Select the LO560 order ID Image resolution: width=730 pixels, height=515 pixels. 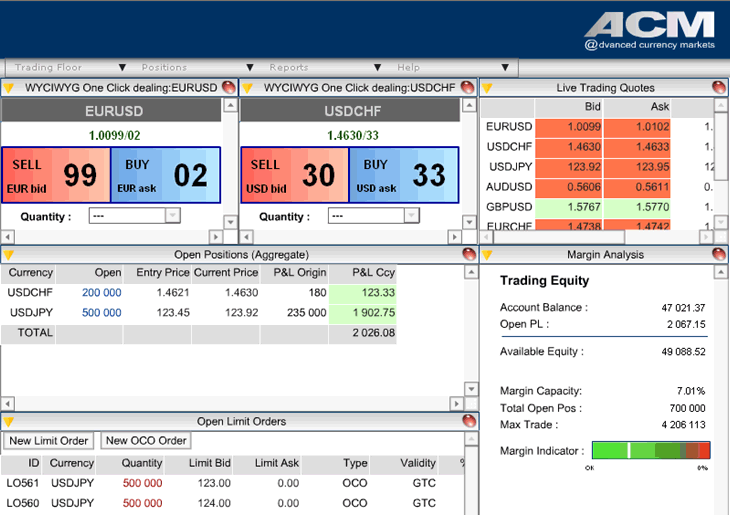(22, 503)
